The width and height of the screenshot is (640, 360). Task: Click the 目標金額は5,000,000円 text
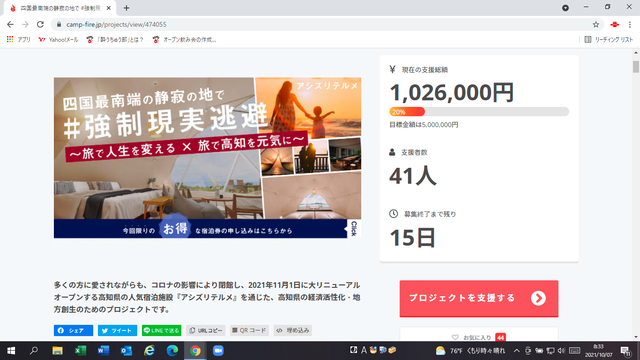click(x=424, y=124)
